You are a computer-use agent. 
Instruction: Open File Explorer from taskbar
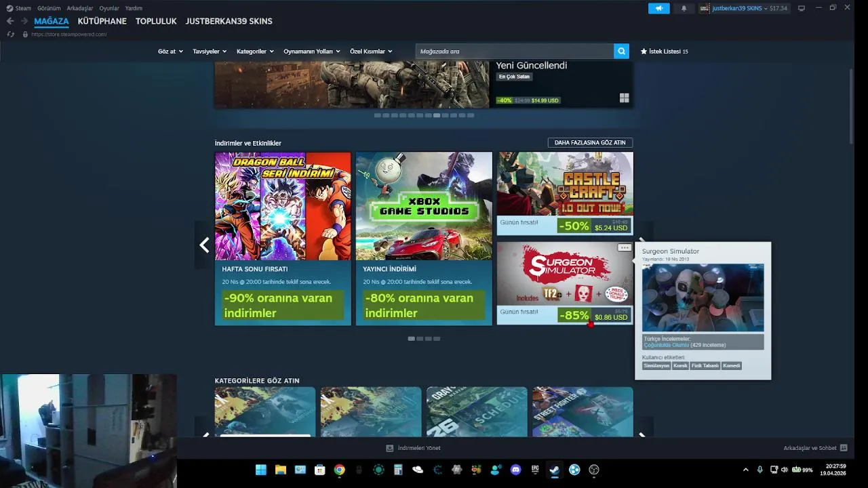pyautogui.click(x=280, y=470)
